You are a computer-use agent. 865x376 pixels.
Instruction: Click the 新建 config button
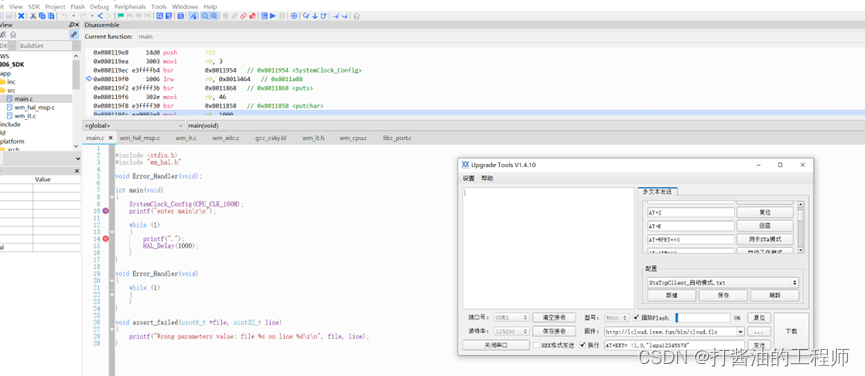point(671,295)
